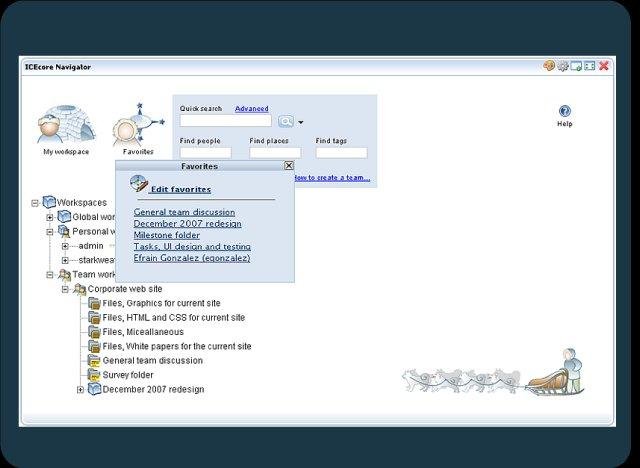Viewport: 640px width, 468px height.
Task: Click the Edit favorites icon
Action: 139,185
